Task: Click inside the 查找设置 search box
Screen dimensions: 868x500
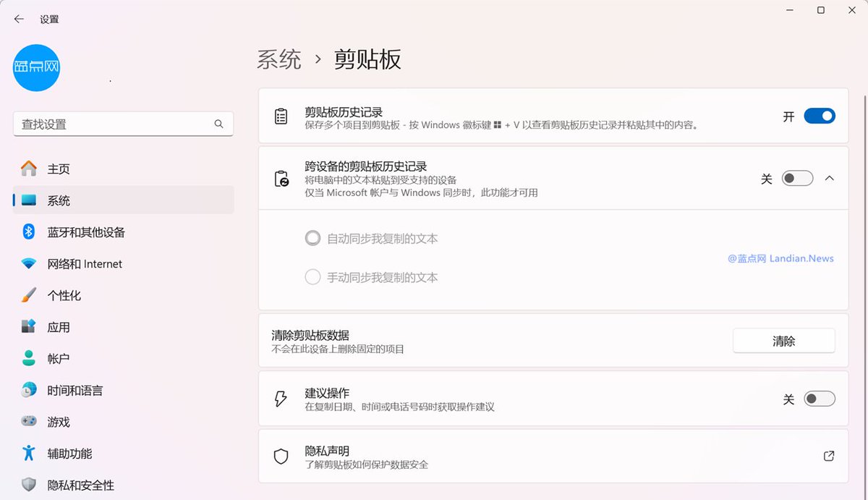Action: (123, 124)
